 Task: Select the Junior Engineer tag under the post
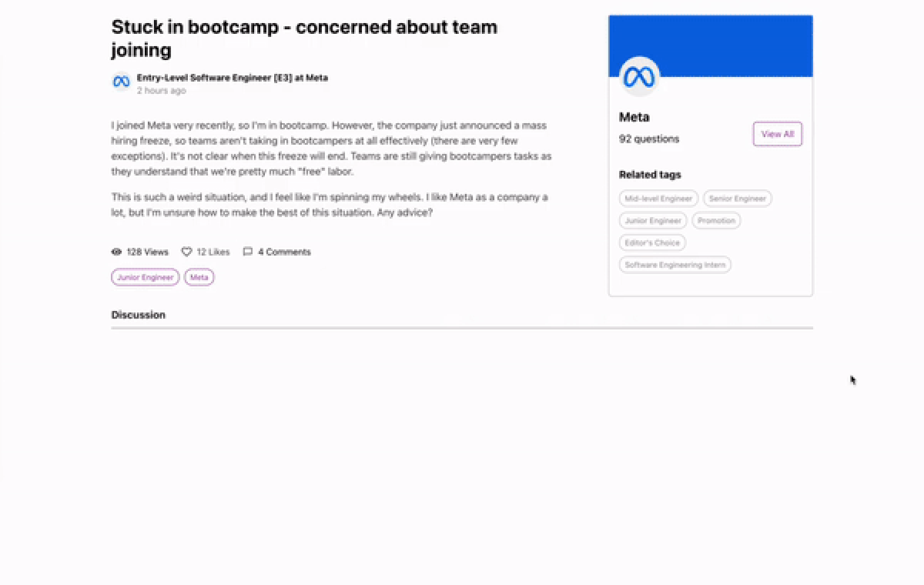146,277
